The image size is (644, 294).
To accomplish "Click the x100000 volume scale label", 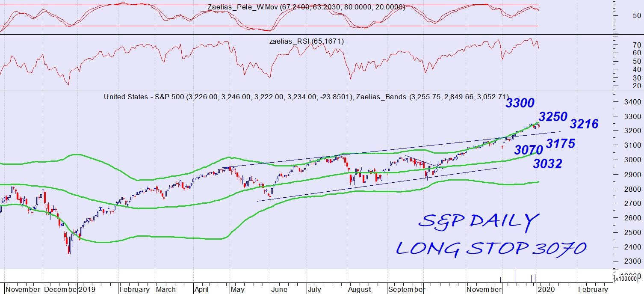I will pos(628,279).
